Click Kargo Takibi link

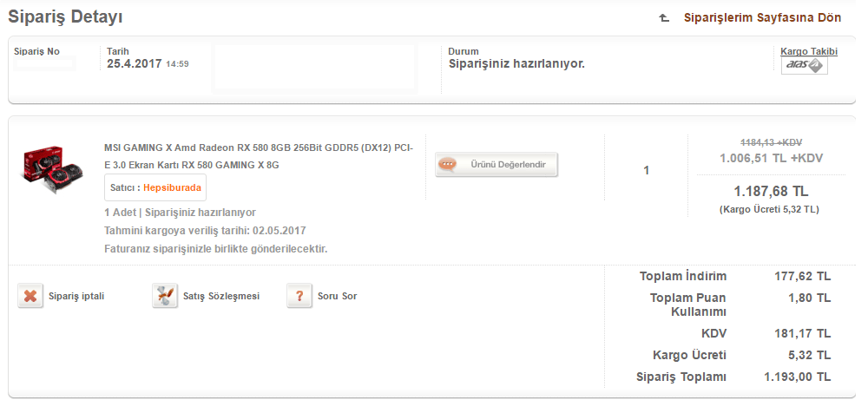(x=809, y=51)
